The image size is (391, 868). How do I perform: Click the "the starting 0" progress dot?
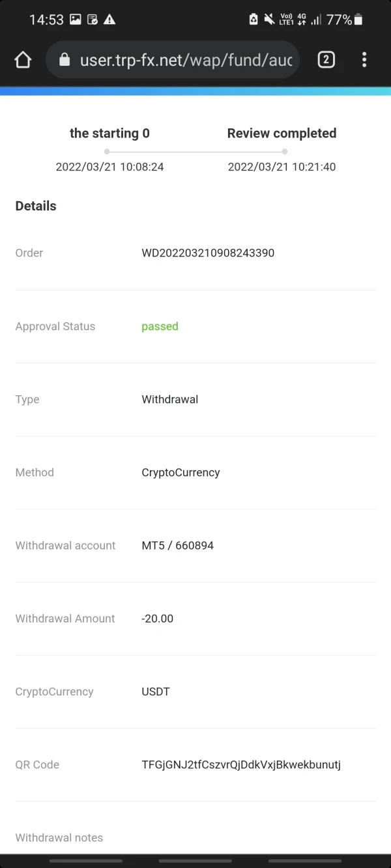(107, 152)
